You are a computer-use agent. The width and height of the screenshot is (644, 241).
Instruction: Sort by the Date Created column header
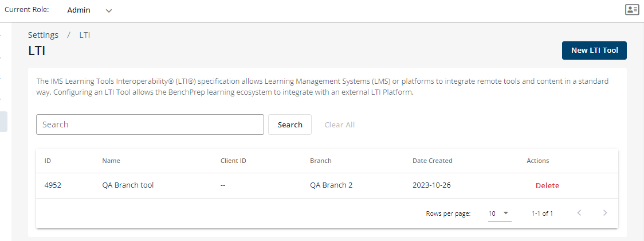(432, 161)
